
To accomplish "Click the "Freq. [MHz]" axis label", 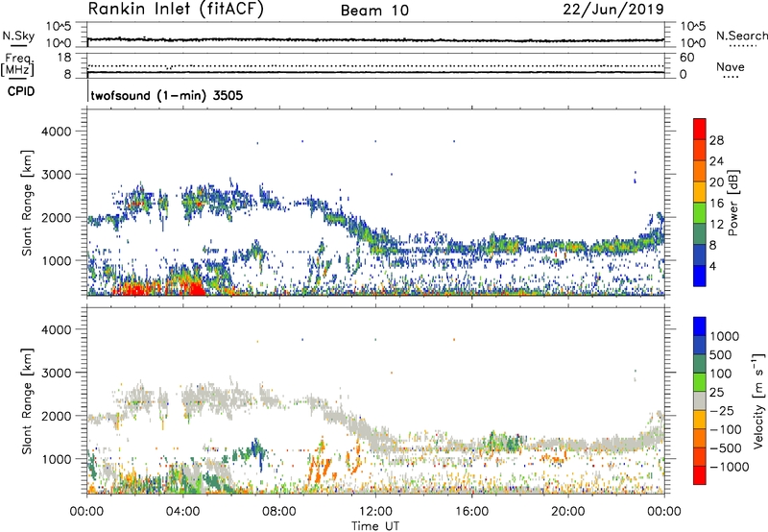I will click(x=18, y=64).
